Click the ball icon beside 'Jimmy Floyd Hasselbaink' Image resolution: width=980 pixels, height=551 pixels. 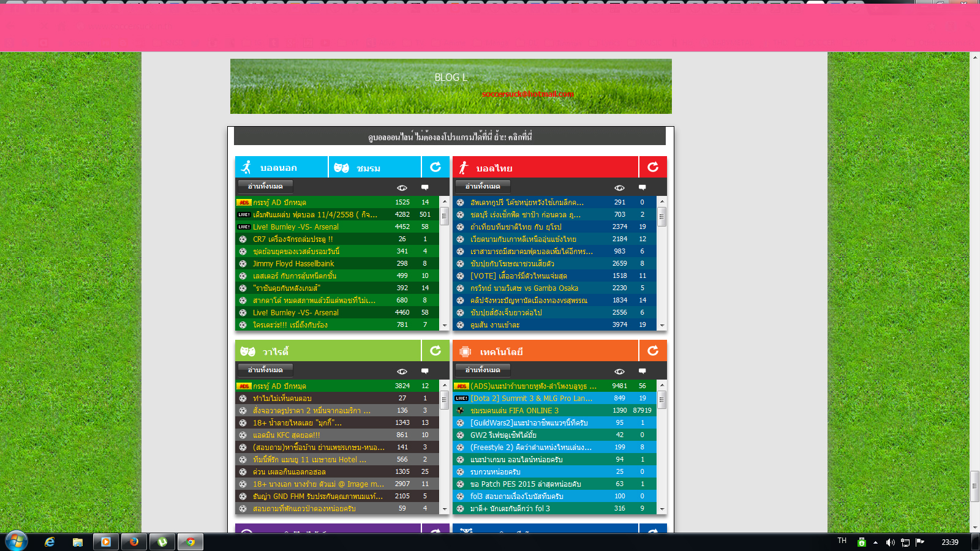[x=243, y=263]
